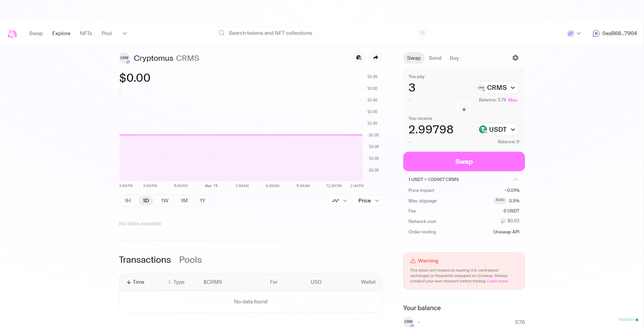Select the Transactions tab
The width and height of the screenshot is (644, 327).
(145, 260)
